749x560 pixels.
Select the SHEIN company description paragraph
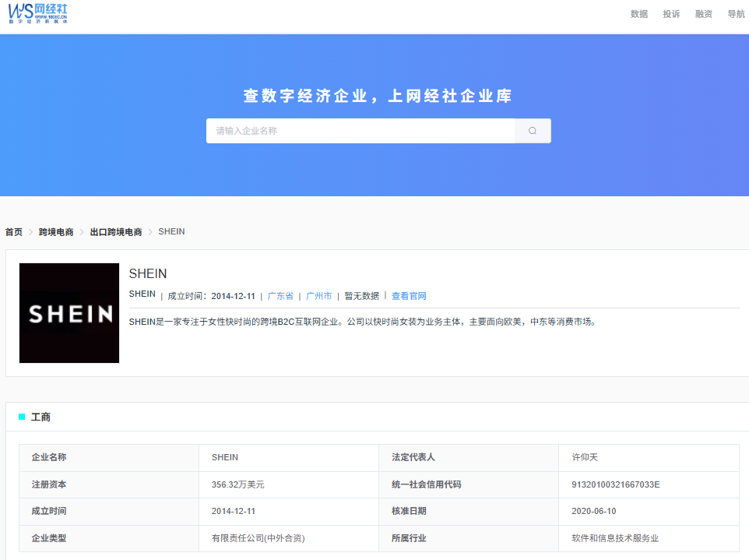(x=363, y=322)
